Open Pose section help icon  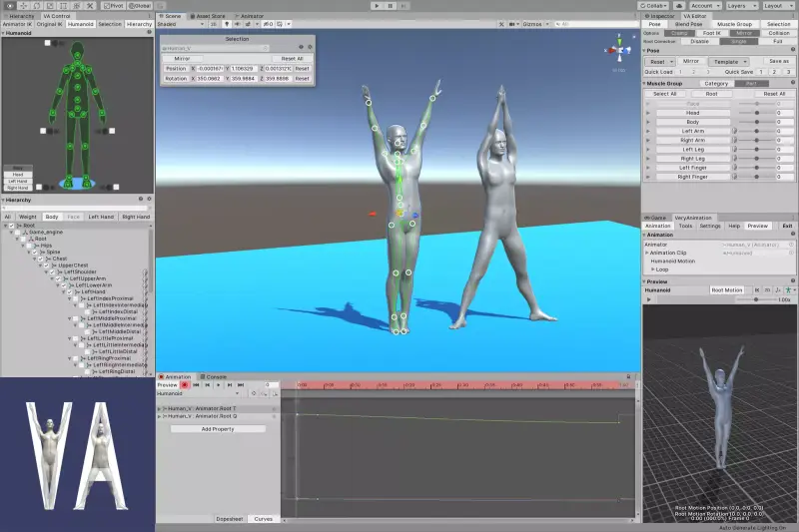(x=793, y=50)
